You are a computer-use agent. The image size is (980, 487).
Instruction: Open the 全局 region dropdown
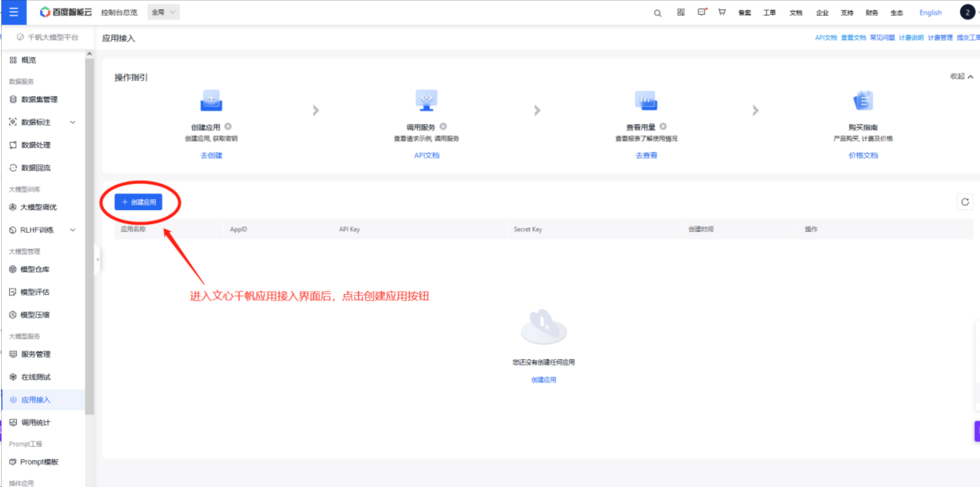tap(164, 12)
